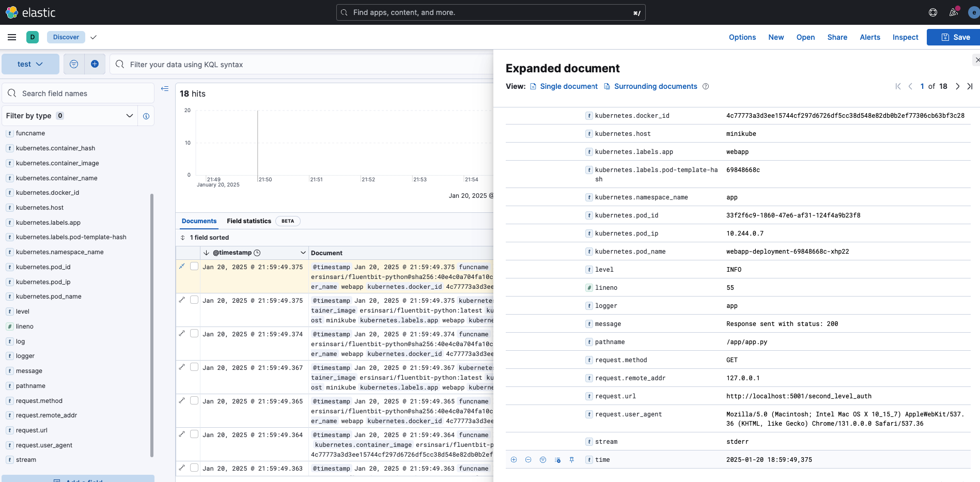Select the request.url field in sidebar
The width and height of the screenshot is (980, 482).
pyautogui.click(x=32, y=430)
